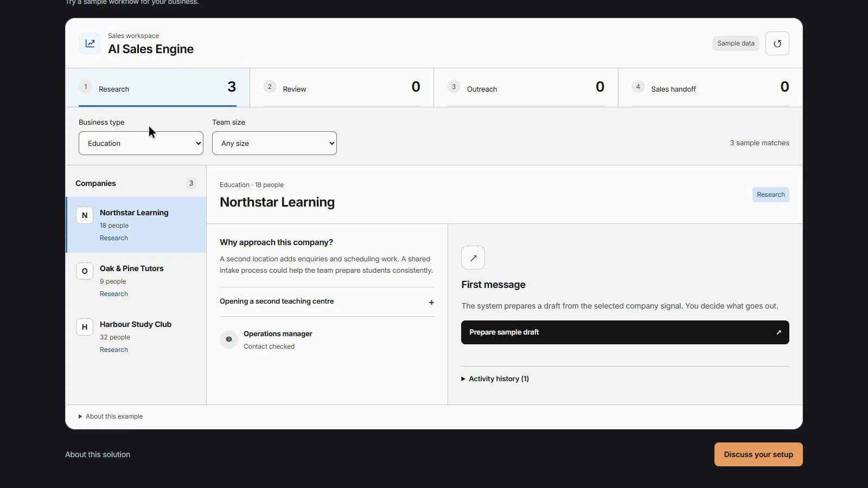Expand Opening a second teaching centre signal
The image size is (868, 488).
coord(327,301)
